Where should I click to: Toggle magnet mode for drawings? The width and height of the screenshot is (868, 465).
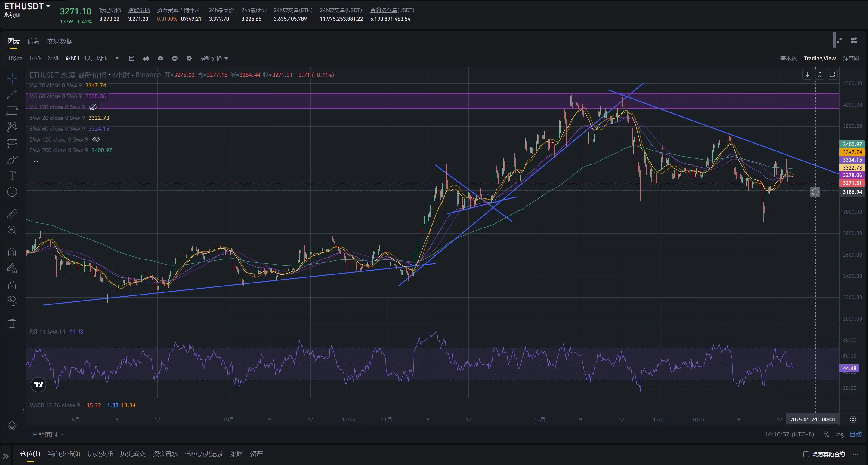coord(12,252)
